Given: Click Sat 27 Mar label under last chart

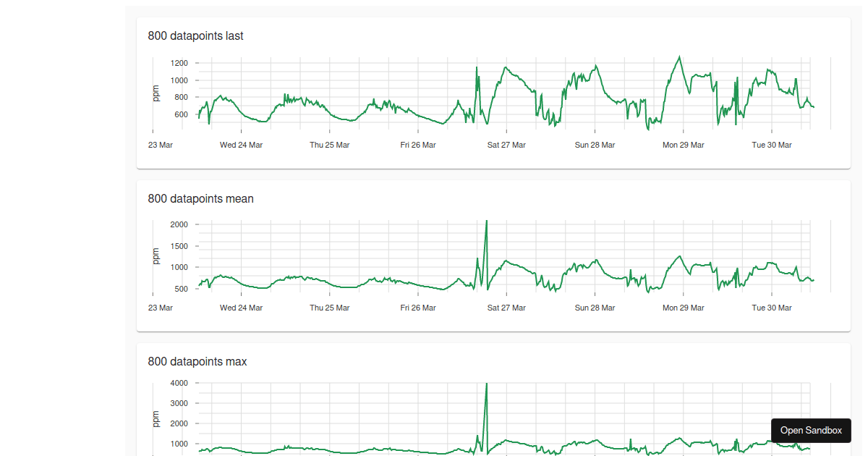Looking at the screenshot, I should click(506, 145).
